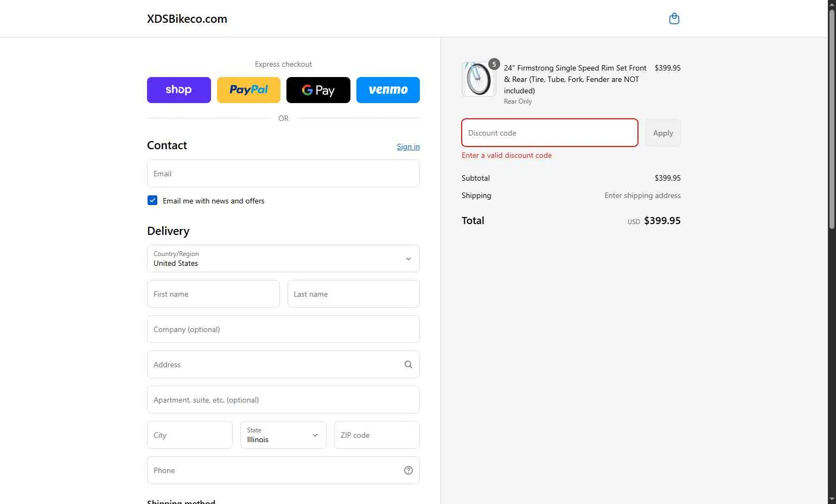
Task: Click the scrollbar down arrow
Action: point(832,499)
